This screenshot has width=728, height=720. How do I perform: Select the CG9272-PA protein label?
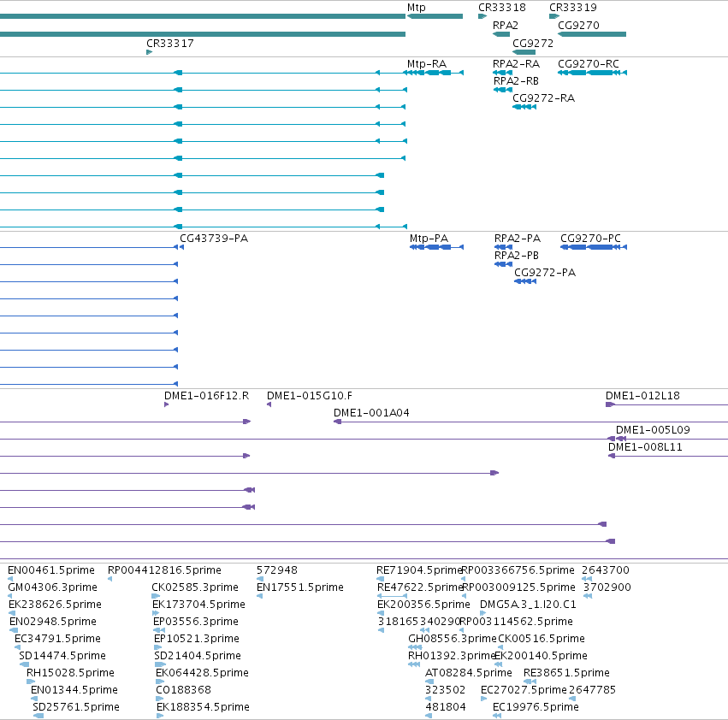(x=545, y=273)
